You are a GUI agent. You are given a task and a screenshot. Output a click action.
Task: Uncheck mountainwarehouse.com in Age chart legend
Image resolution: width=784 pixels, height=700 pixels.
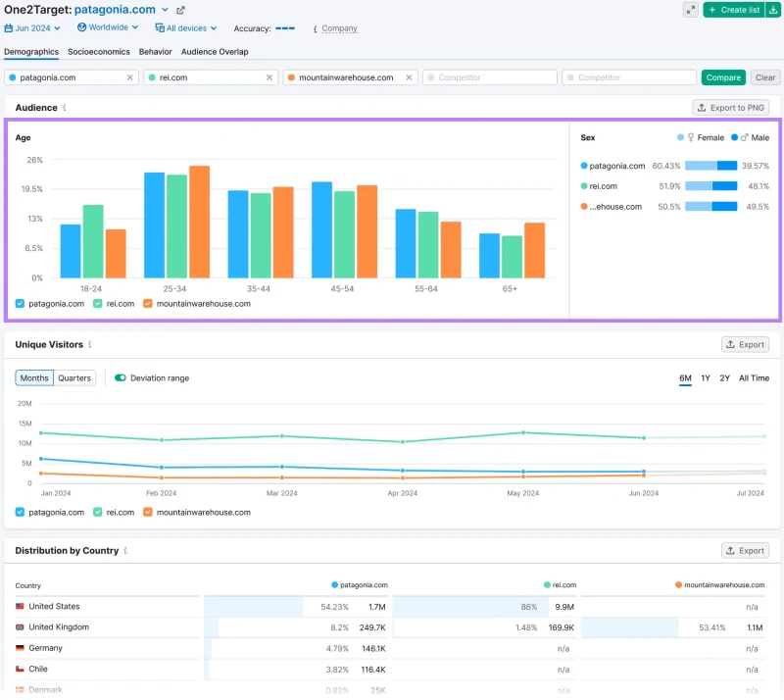(x=148, y=304)
